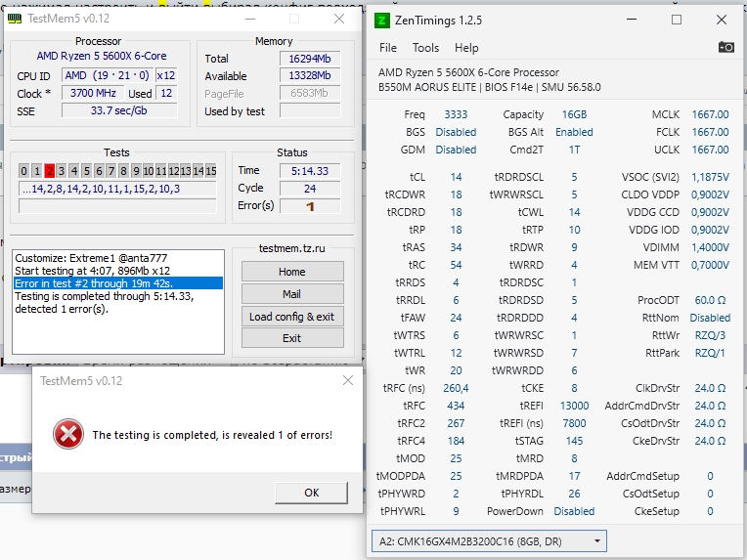Click the PowerDown Disabled value

point(574,511)
